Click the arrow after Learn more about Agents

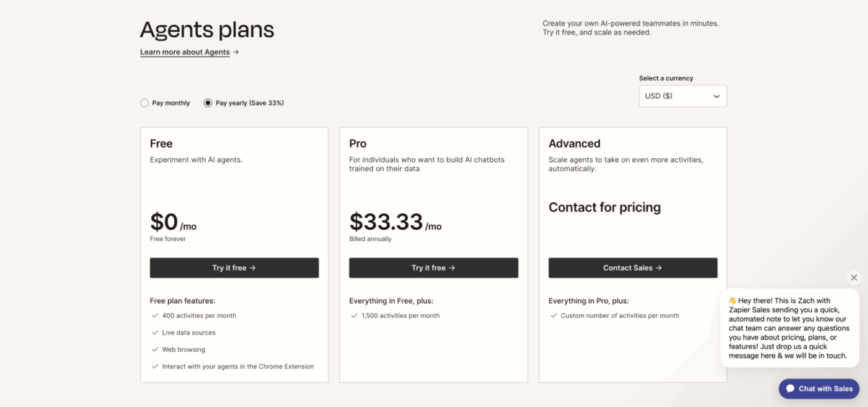tap(236, 52)
